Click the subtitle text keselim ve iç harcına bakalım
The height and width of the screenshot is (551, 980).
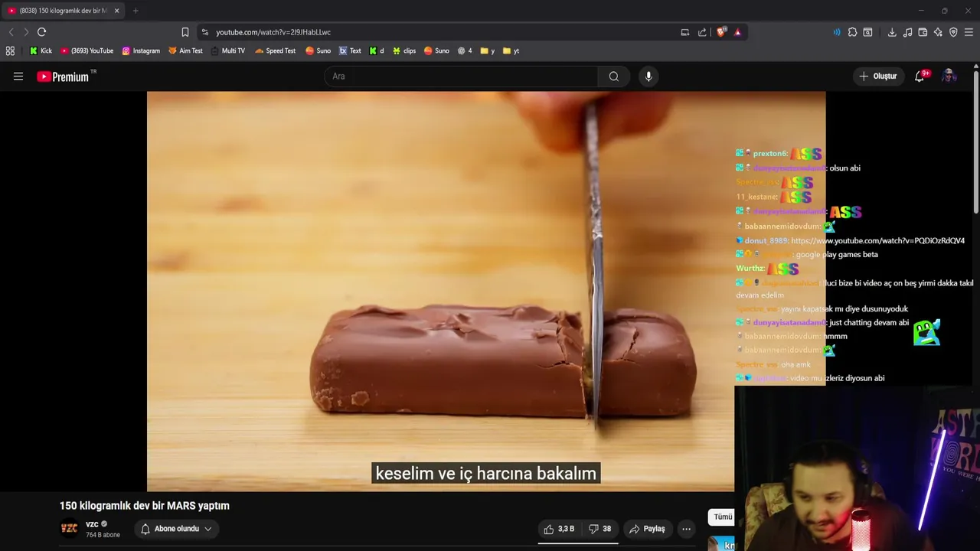click(x=485, y=474)
